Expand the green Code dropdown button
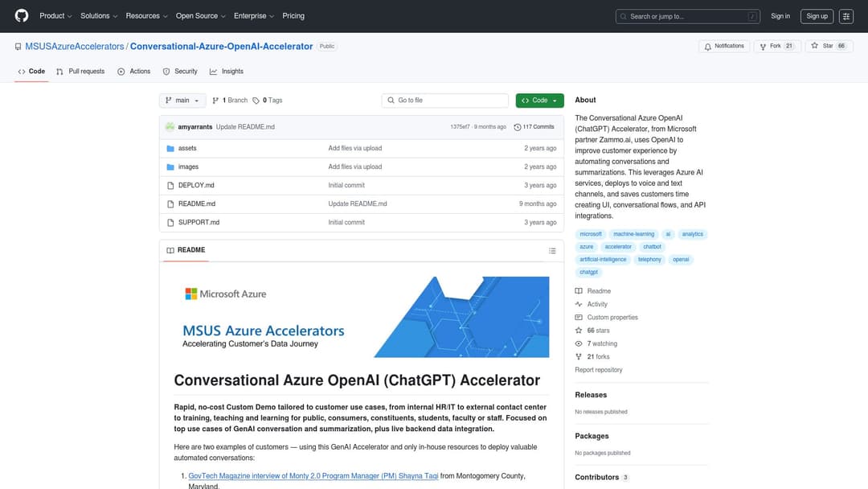 540,101
